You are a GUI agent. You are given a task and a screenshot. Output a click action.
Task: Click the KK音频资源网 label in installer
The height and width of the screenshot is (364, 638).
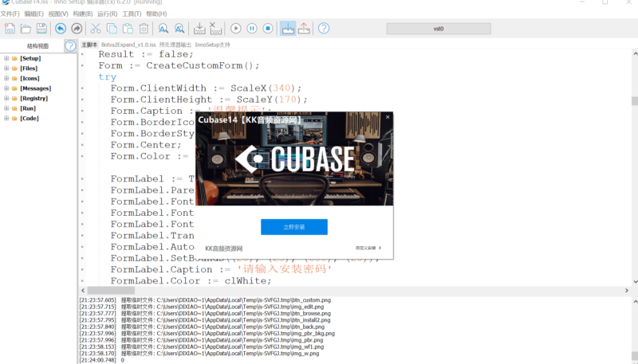coord(224,249)
